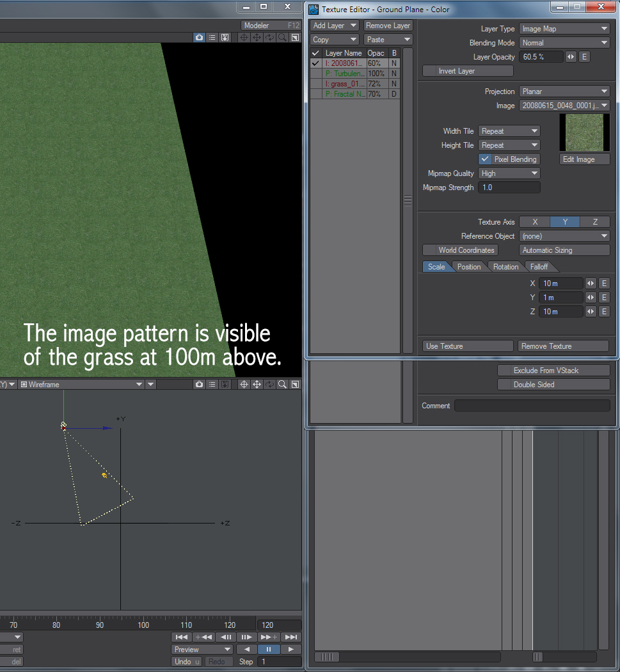Screen dimensions: 620x672
Task: Click center view icon in top viewport toolbar
Action: click(x=244, y=38)
